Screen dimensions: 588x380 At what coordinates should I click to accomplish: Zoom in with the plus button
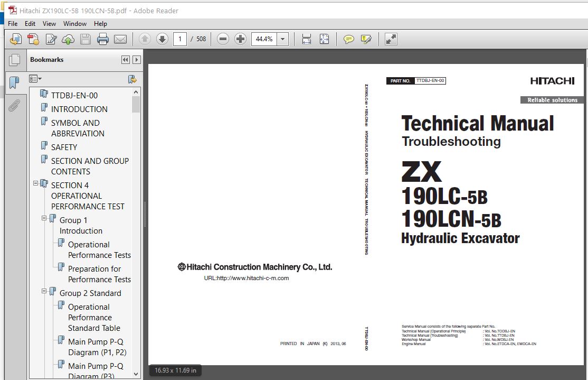coord(240,39)
